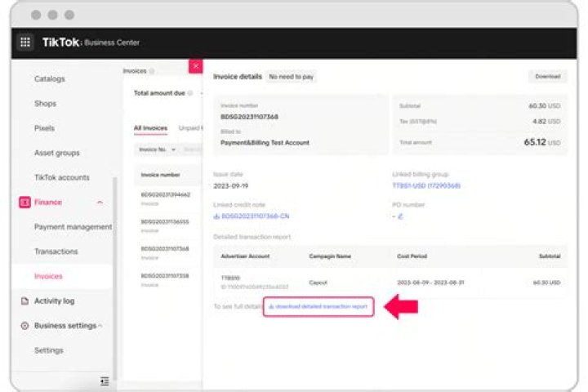
Task: Open the app grid launcher icon
Action: [x=25, y=42]
